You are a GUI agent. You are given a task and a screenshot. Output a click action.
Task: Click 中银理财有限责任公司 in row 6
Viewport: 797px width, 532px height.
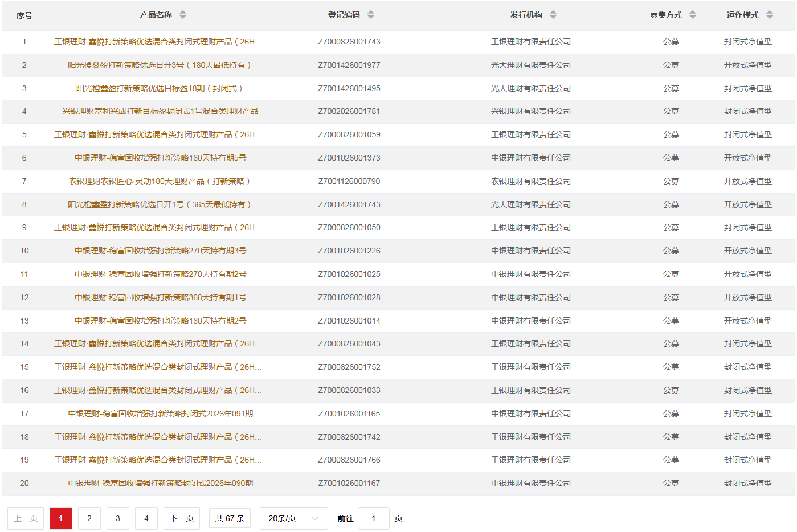(x=531, y=158)
